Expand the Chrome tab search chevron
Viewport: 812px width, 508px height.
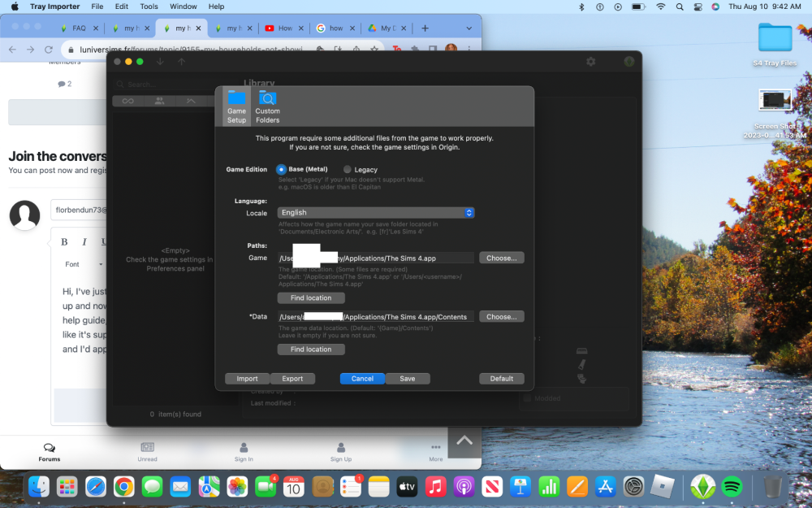pos(469,28)
